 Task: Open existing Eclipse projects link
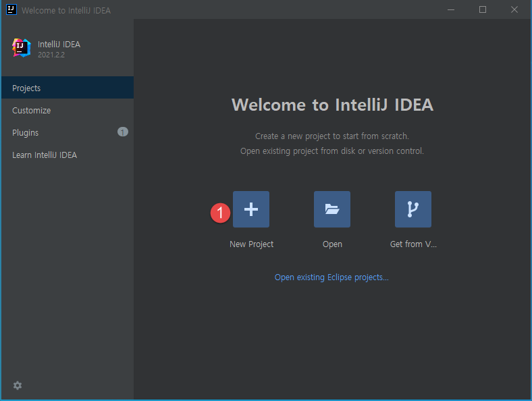point(331,277)
